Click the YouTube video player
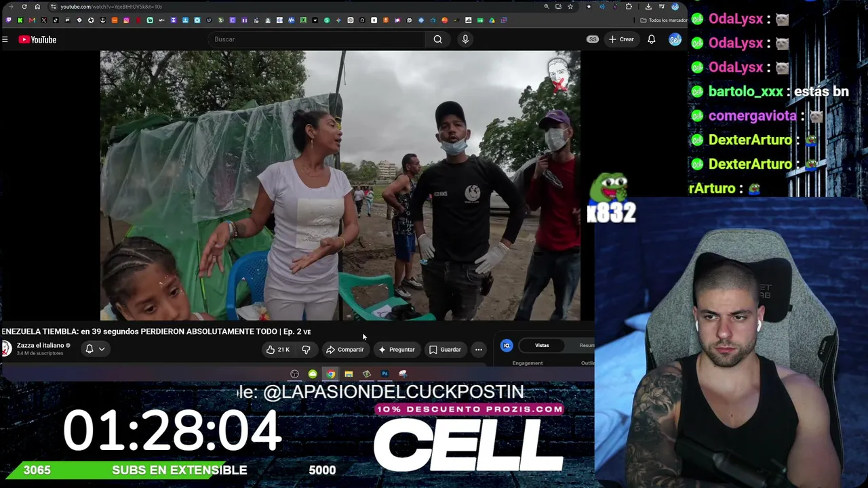868x488 pixels. [340, 185]
